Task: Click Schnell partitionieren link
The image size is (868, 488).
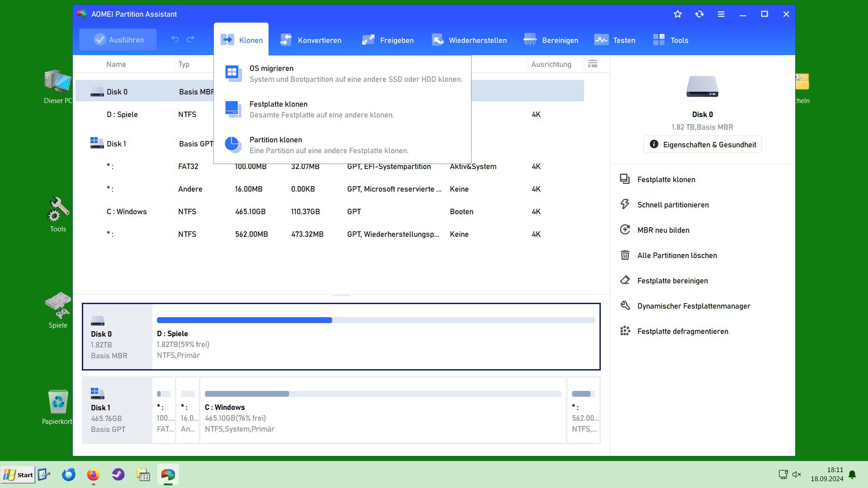Action: 673,205
